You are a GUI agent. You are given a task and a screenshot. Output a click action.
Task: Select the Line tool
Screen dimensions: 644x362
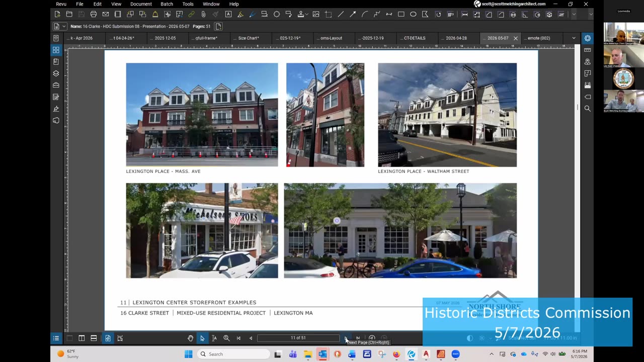click(341, 14)
